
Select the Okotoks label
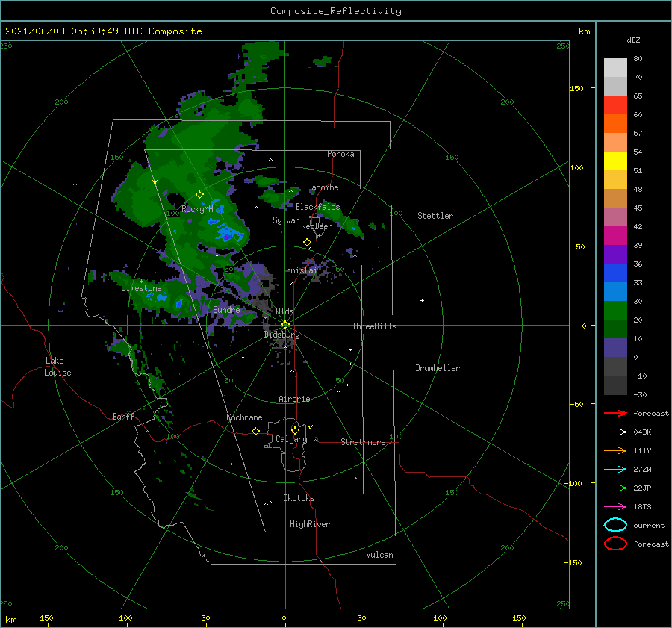click(299, 498)
